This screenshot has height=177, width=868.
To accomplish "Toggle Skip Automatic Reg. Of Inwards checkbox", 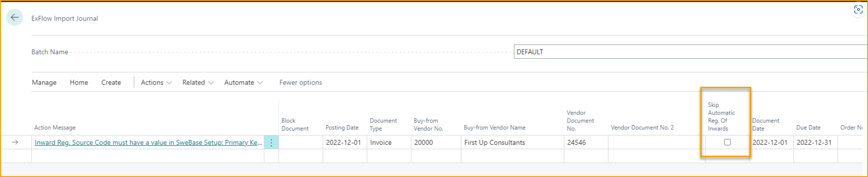I will coord(727,142).
